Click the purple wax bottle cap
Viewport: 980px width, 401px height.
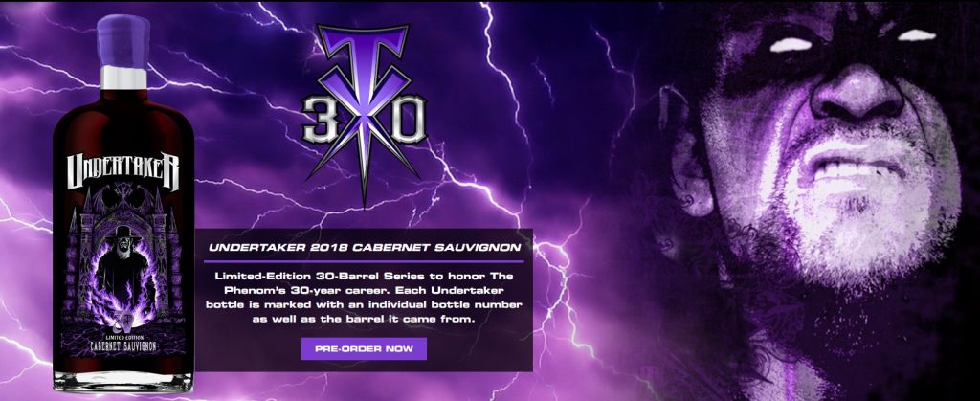point(123,40)
